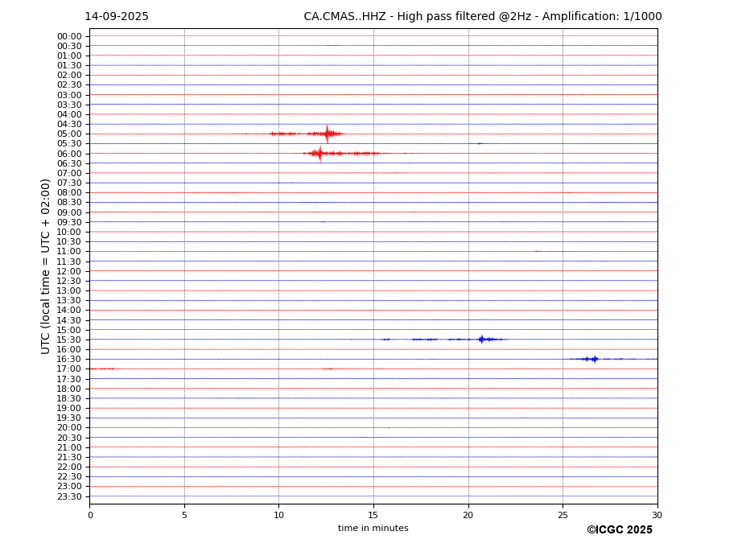Select the 15:00 row time label
Screen dimensions: 746x560
tap(69, 330)
